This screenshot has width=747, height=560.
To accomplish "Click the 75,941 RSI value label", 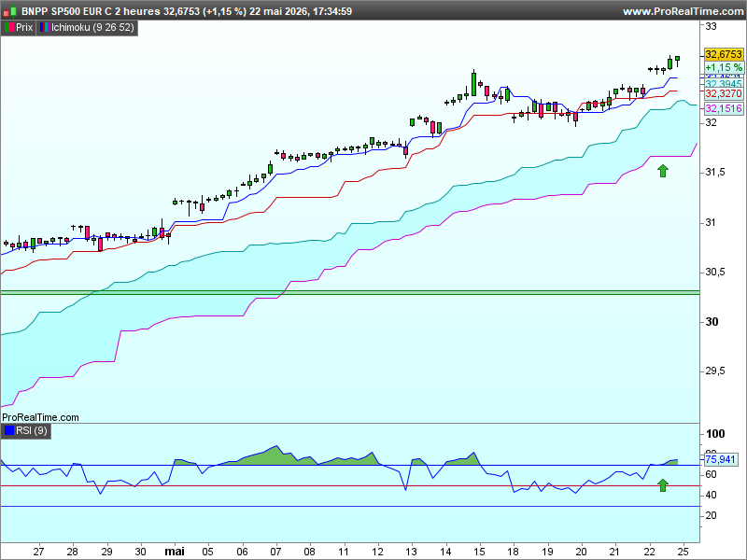I will 720,459.
